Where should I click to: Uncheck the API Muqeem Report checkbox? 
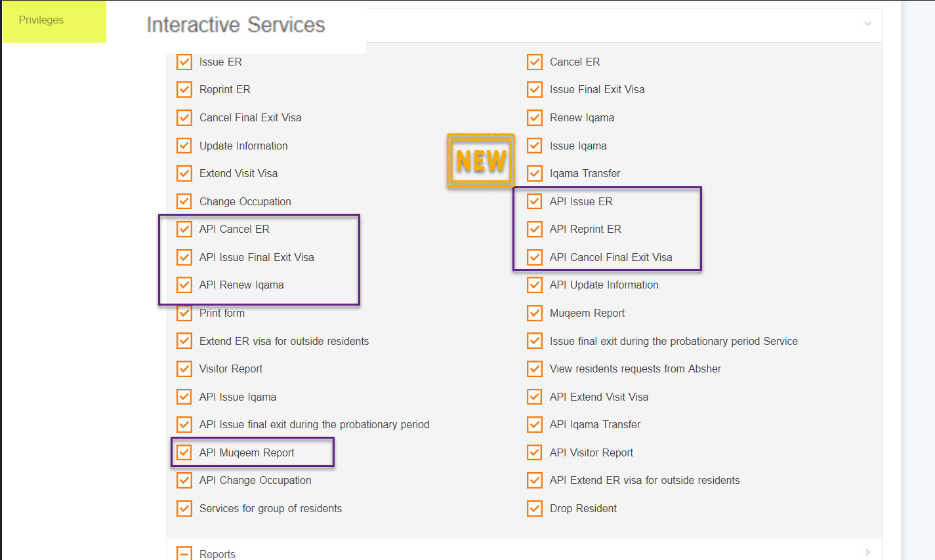tap(184, 453)
